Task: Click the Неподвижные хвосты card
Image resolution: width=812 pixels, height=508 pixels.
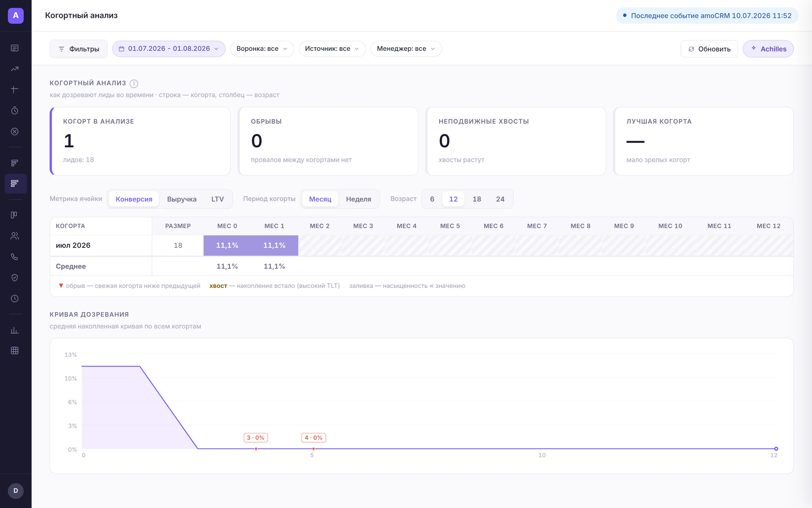Action: [516, 141]
